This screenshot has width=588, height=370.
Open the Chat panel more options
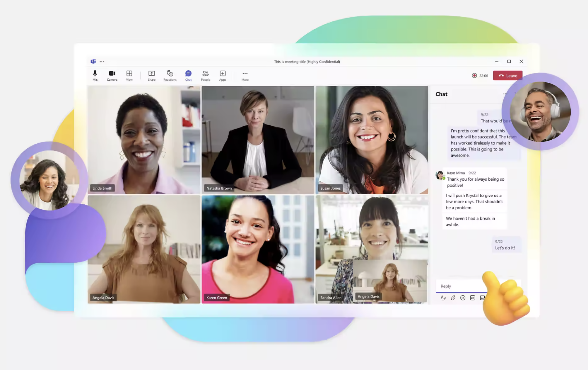pyautogui.click(x=505, y=94)
